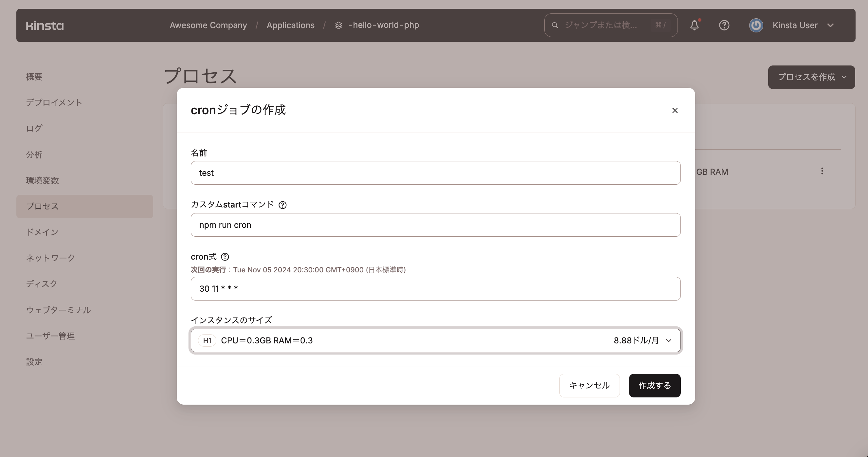Image resolution: width=868 pixels, height=457 pixels.
Task: Expand the Kinsta User account dropdown
Action: (831, 25)
